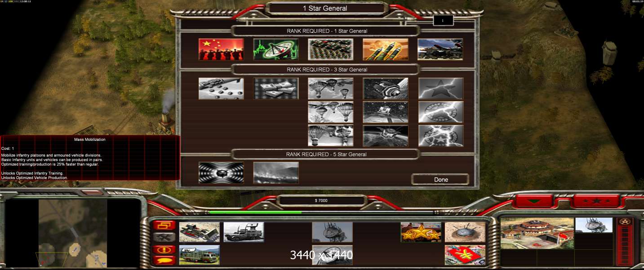
Task: Choose the second-level satellite power icon
Action: (x=386, y=112)
